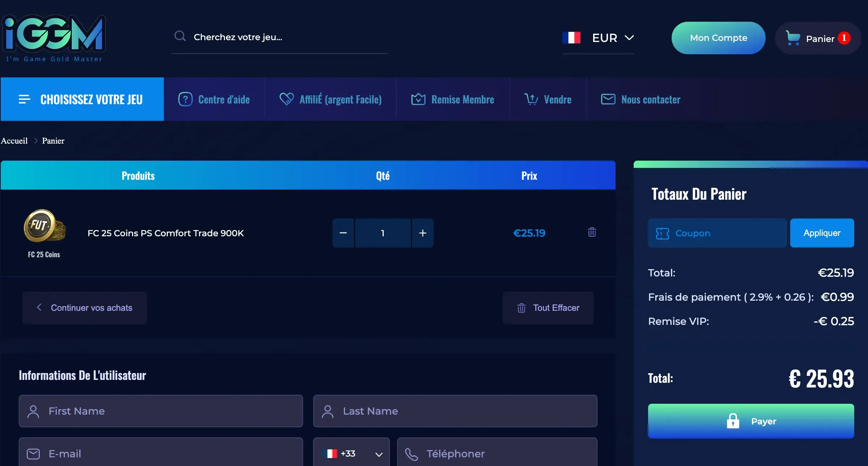Viewport: 868px width, 466px height.
Task: Click the search magnifier icon
Action: 180,36
